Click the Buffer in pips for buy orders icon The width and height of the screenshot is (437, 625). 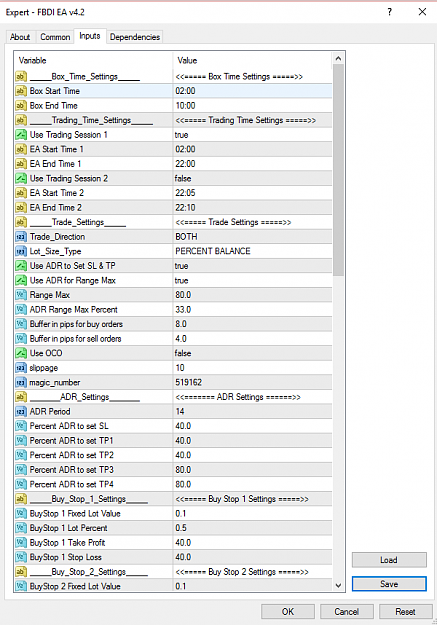[21, 324]
